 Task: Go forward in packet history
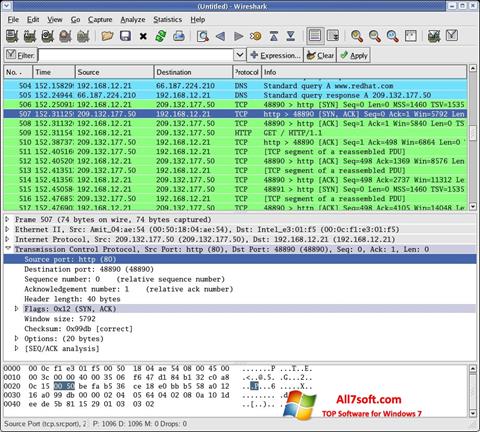pyautogui.click(x=238, y=36)
